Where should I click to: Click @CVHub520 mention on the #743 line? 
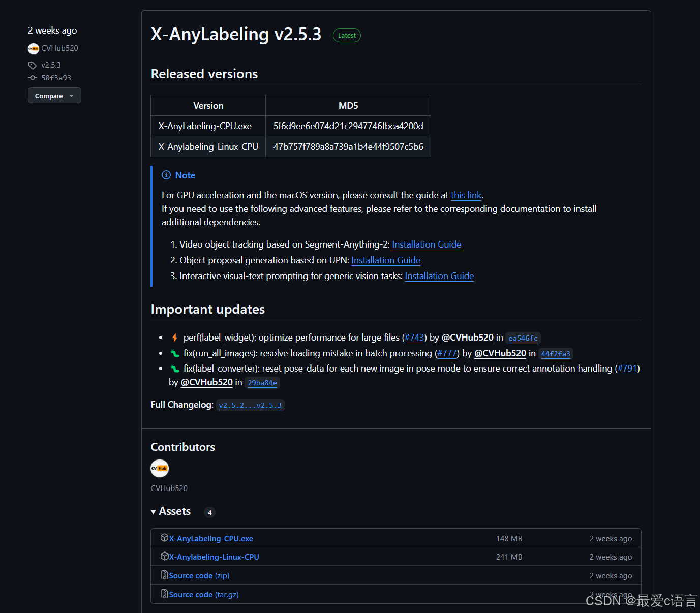tap(468, 338)
